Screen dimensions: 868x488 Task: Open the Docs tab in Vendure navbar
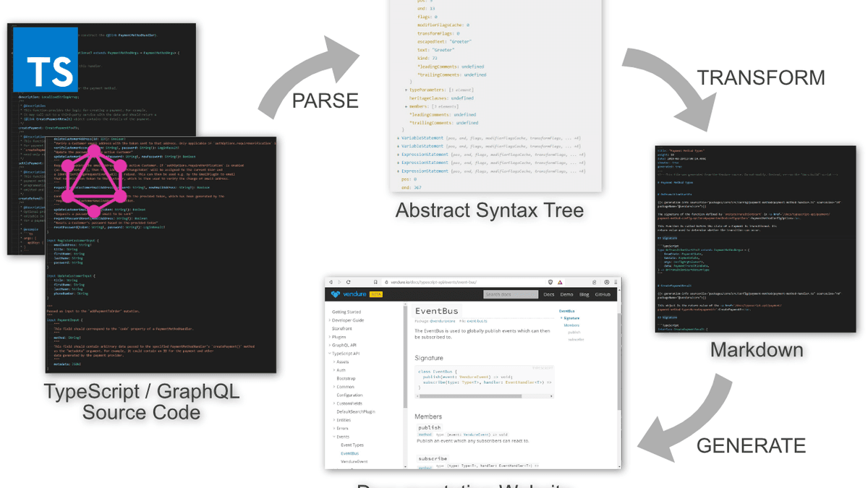tap(549, 294)
